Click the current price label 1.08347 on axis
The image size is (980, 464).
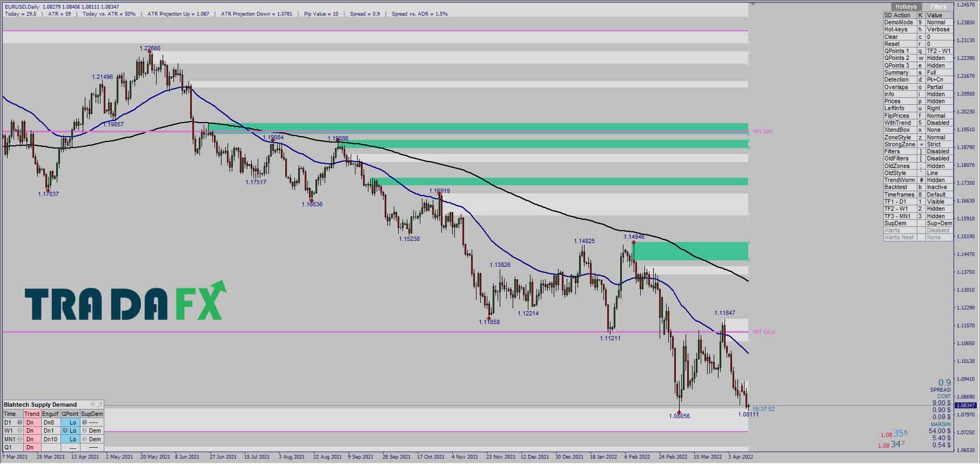coord(965,405)
